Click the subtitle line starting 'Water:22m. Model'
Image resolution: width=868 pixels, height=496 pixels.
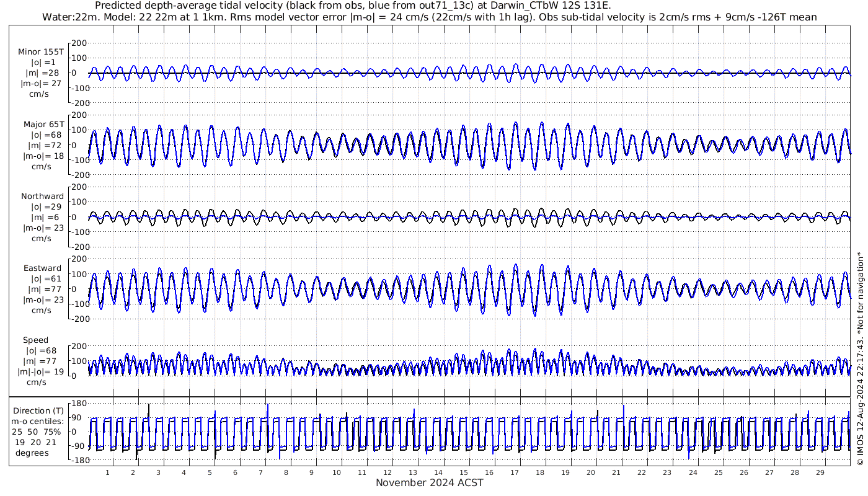pos(429,17)
